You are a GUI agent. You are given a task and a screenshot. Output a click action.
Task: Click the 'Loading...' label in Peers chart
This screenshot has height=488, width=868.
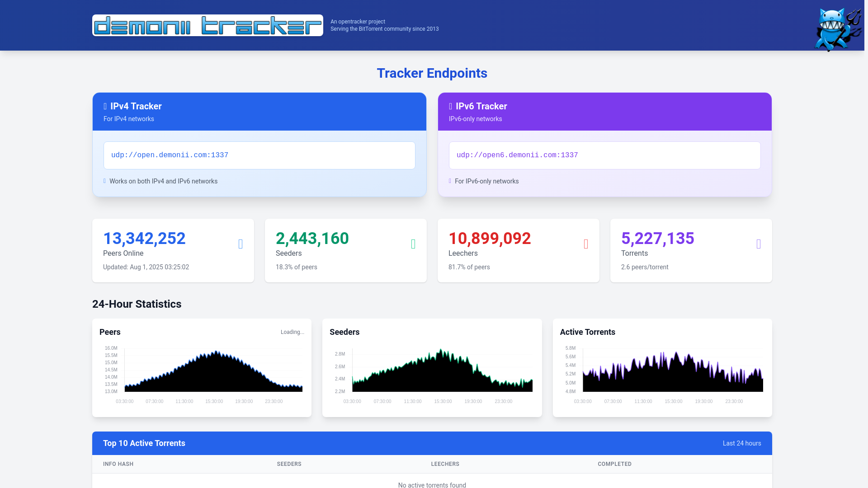[292, 332]
